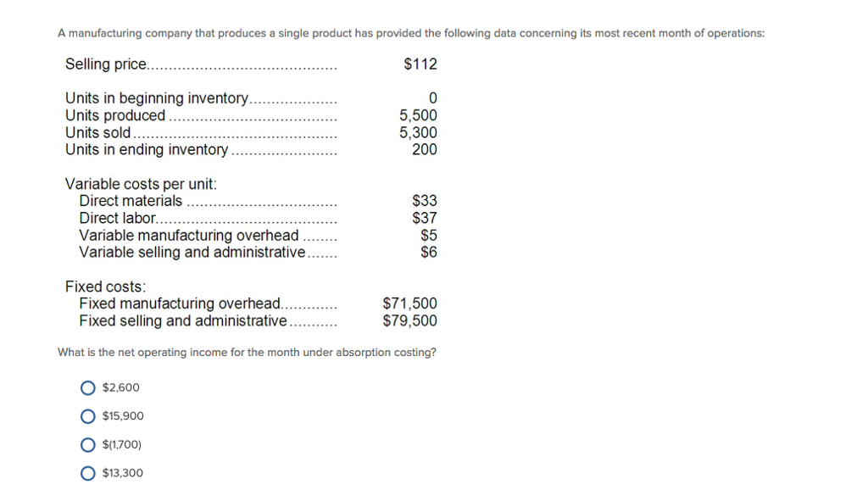Click the Fixed manufacturing overhead $71,500 value

409,303
